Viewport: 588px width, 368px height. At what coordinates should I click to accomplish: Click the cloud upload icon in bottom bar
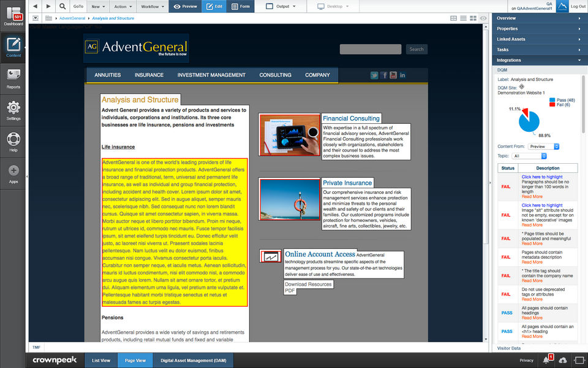563,360
